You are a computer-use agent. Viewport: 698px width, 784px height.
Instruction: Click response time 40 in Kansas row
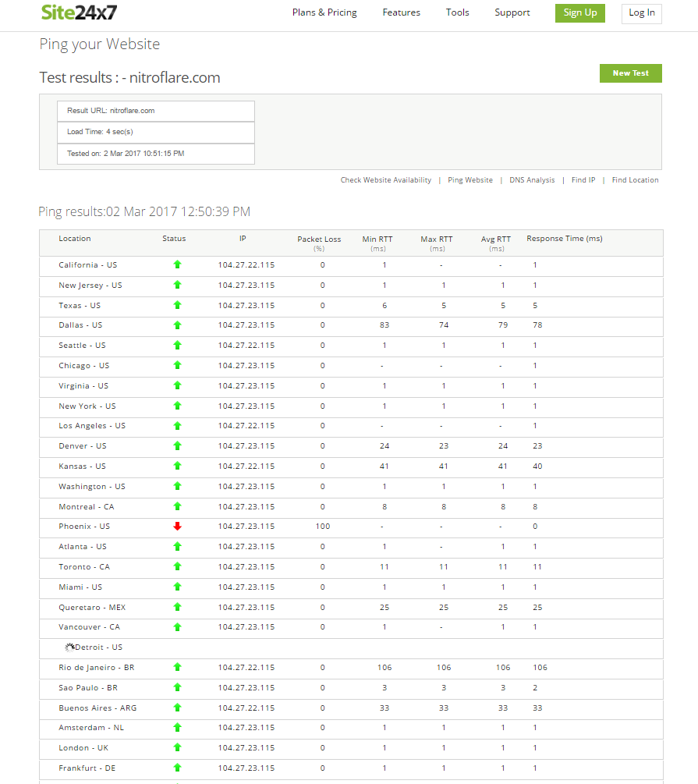tap(537, 466)
